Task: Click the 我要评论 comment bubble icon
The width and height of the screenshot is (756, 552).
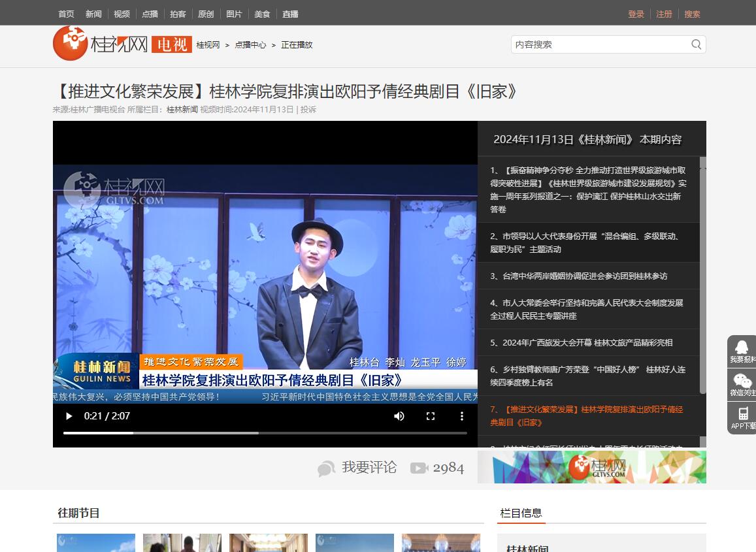Action: pyautogui.click(x=326, y=468)
